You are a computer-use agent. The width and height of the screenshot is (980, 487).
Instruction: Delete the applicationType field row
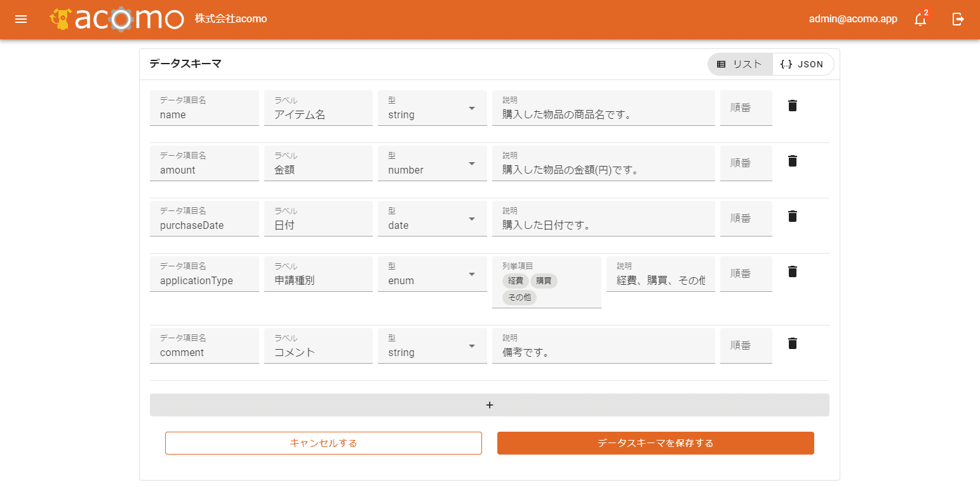pyautogui.click(x=792, y=271)
